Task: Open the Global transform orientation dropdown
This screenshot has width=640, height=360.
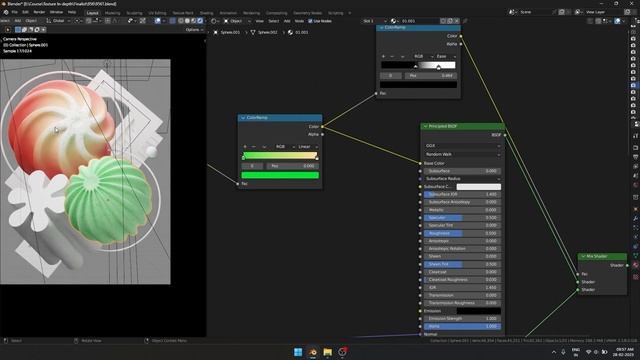Action: (x=59, y=21)
